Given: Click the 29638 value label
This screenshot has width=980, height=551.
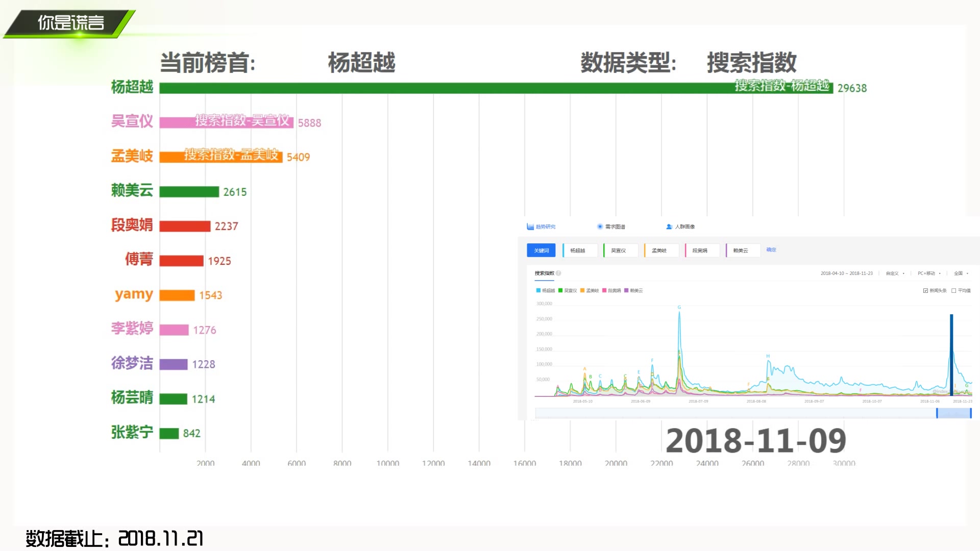Looking at the screenshot, I should [852, 88].
